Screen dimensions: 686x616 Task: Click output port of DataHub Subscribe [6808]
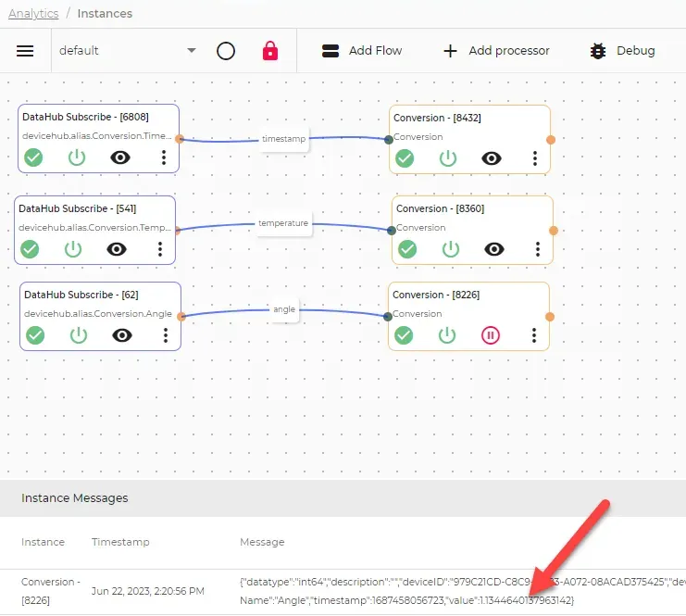coord(180,139)
